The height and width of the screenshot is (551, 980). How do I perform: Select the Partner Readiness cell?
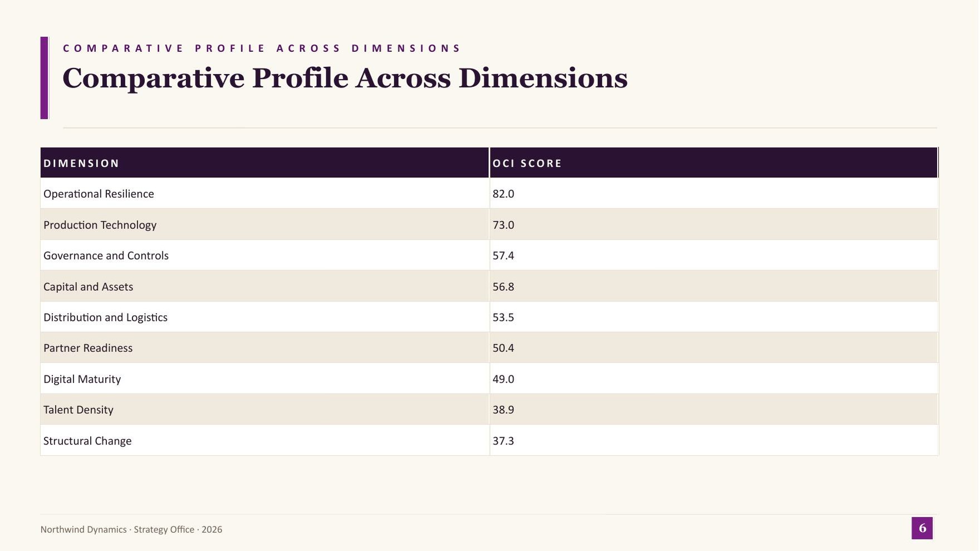264,348
